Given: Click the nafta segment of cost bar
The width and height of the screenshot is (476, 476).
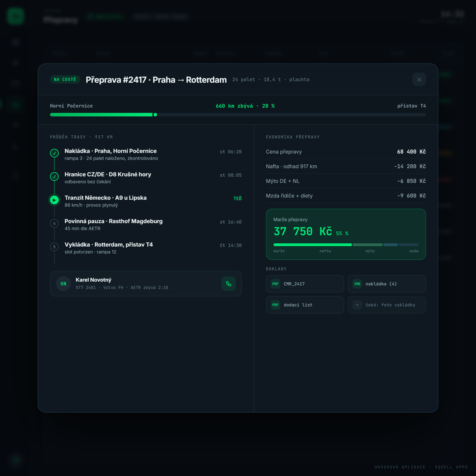Looking at the screenshot, I should 367,245.
